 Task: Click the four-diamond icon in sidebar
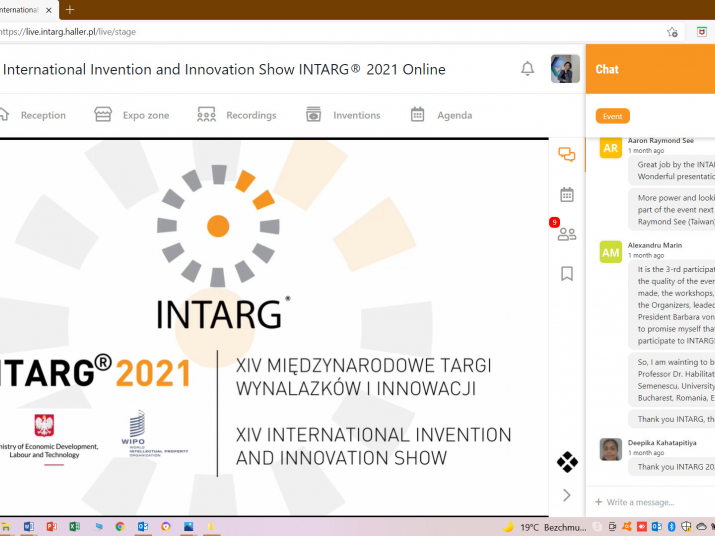[x=566, y=462]
